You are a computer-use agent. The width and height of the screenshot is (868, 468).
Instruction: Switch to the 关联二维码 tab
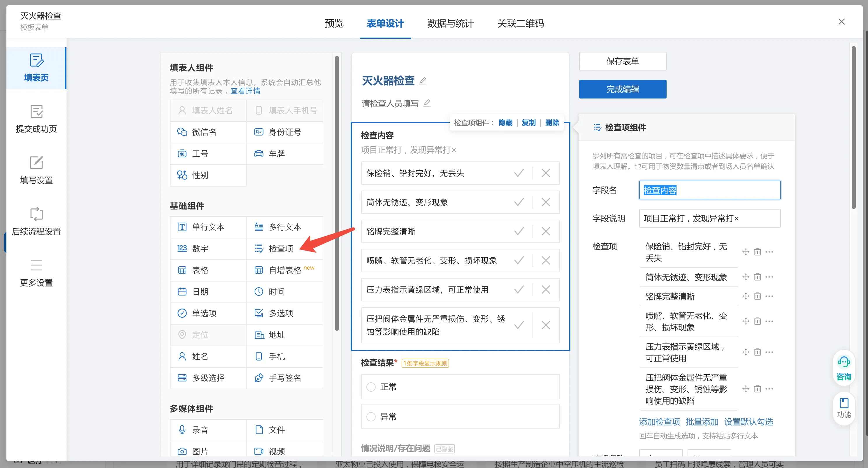pyautogui.click(x=520, y=23)
